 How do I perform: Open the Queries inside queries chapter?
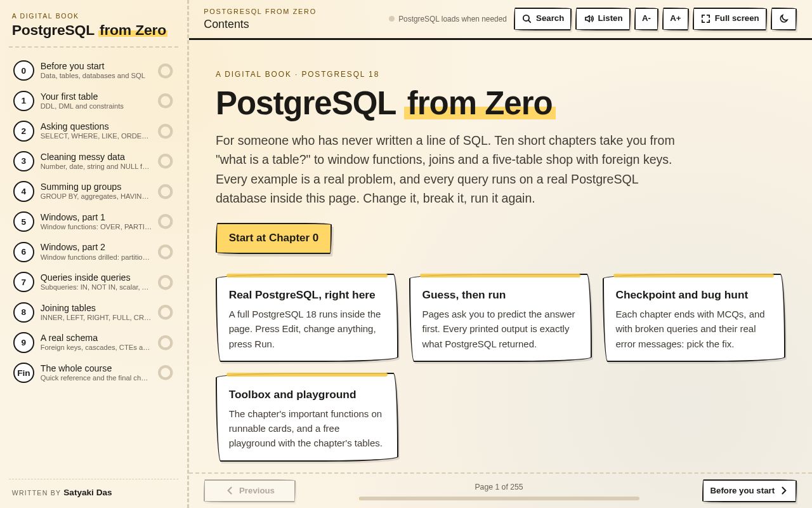(93, 282)
